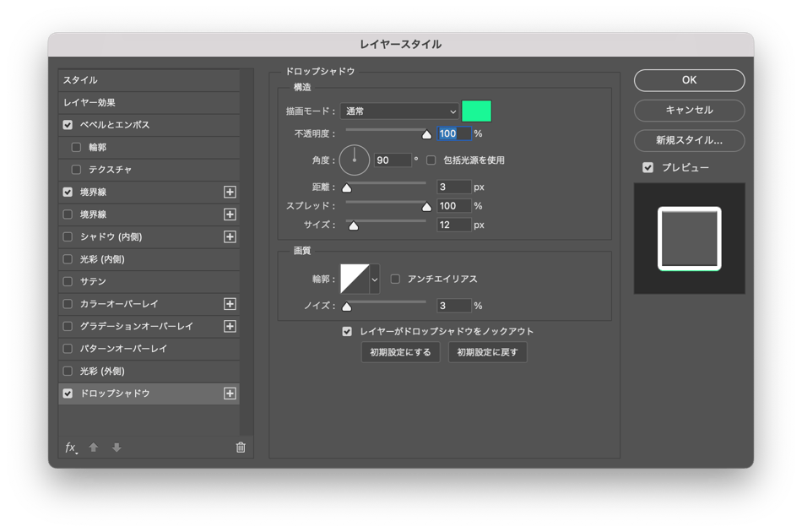Move effect down with arrow icon
802x532 pixels.
[117, 448]
